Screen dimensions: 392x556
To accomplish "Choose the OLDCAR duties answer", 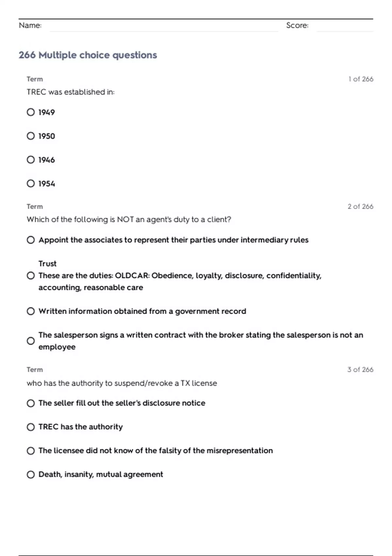I will click(x=31, y=276).
